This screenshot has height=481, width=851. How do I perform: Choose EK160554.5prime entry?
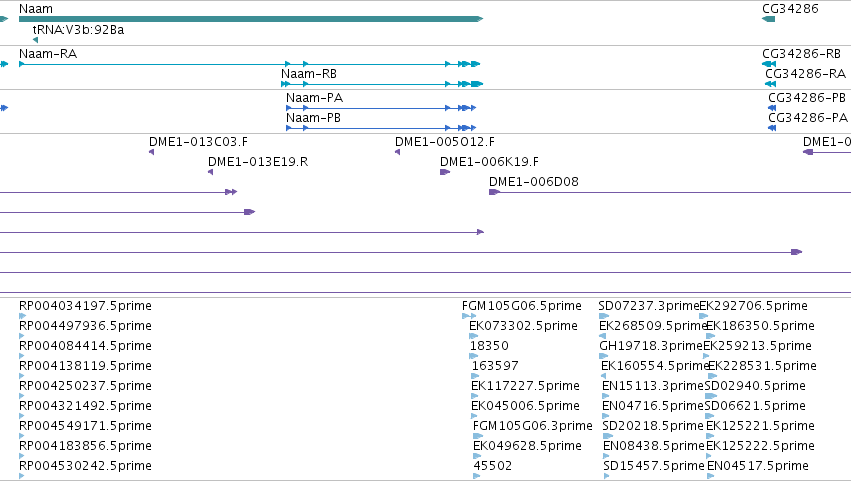[x=655, y=366]
